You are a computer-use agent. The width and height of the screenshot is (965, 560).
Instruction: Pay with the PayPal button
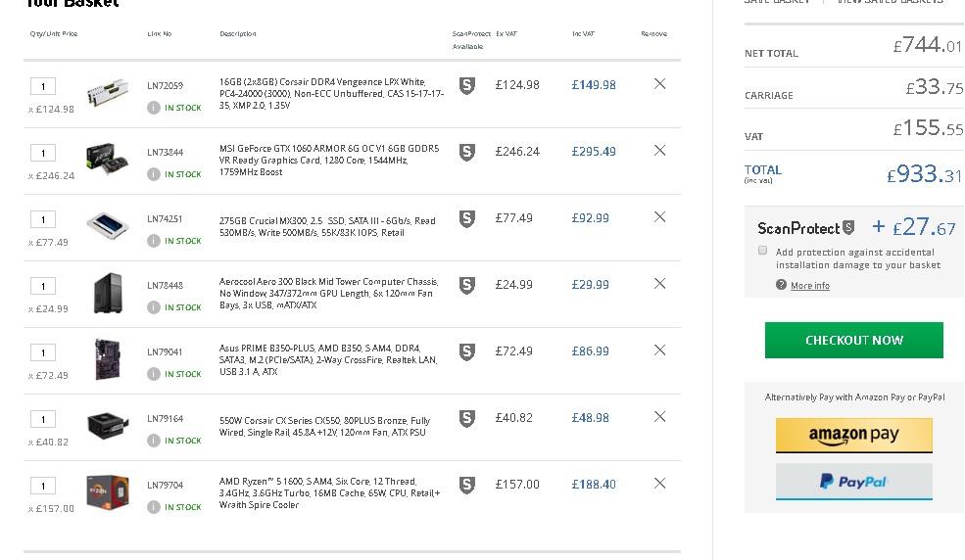(x=853, y=482)
